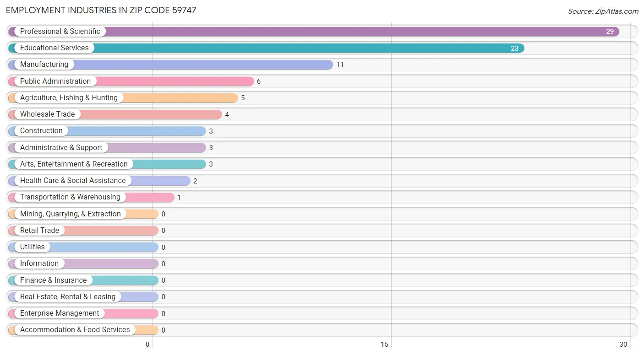Viewport: 644px width, 355px height.
Task: Click the Source: ZipAtlas.com attribution
Action: 603,11
